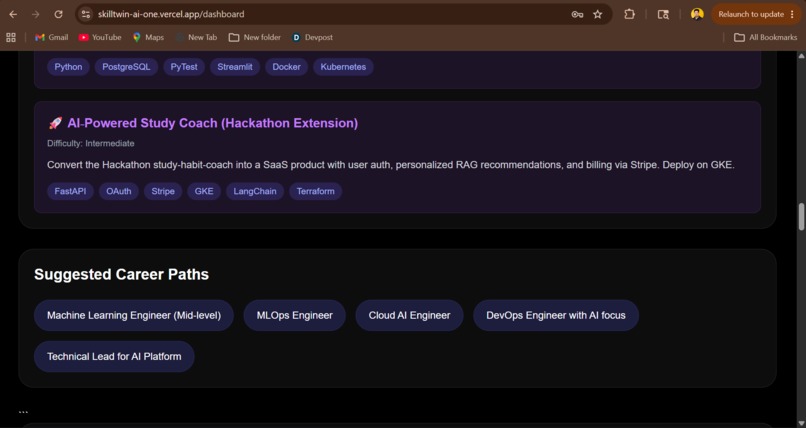The height and width of the screenshot is (428, 806).
Task: Open the Maps bookmark
Action: point(148,38)
